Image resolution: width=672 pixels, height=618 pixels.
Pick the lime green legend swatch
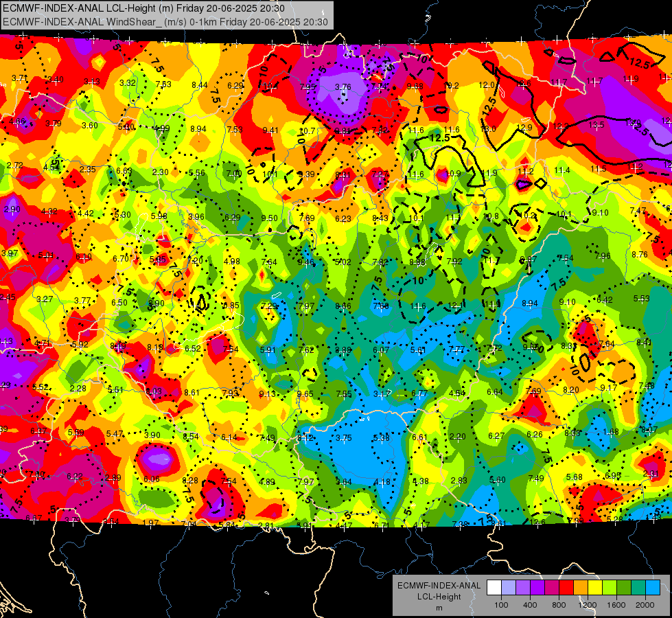point(610,588)
